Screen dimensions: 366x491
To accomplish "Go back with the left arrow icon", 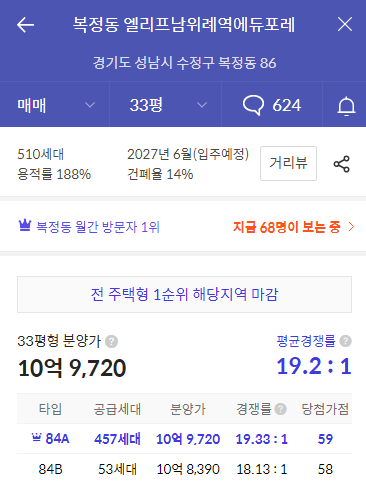I will [x=25, y=25].
